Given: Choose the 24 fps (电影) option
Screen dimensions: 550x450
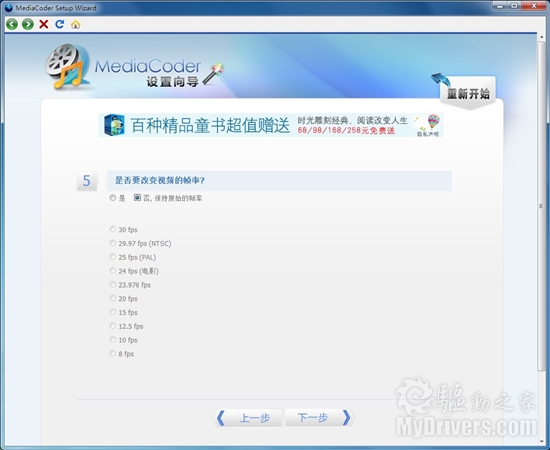Looking at the screenshot, I should click(x=113, y=271).
